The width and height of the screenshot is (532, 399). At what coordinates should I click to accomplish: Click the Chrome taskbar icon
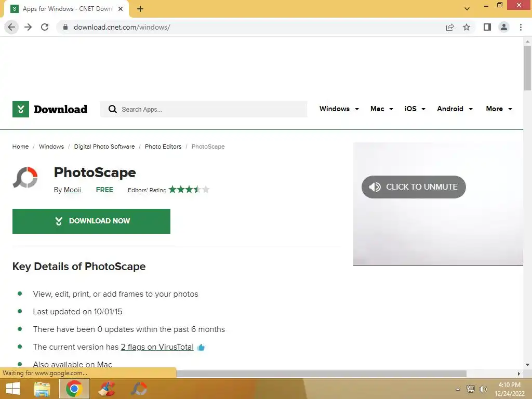(x=74, y=389)
